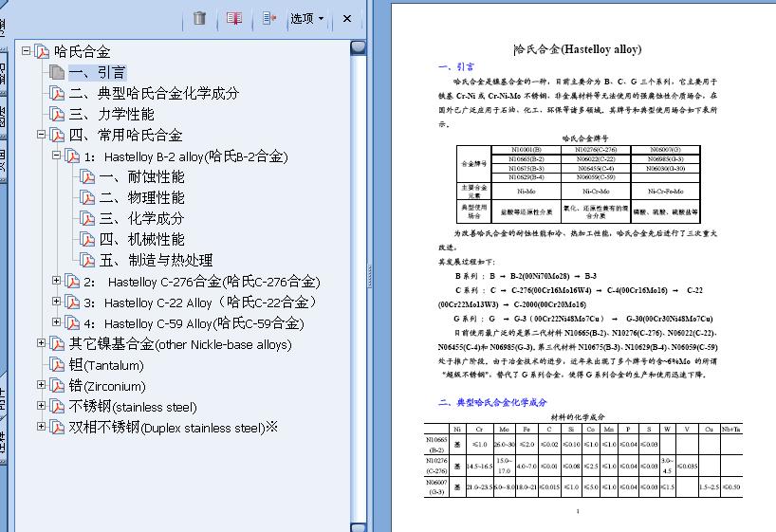776x532 pixels.
Task: Open bookmark 四、常用哈氏合金
Action: [x=126, y=135]
